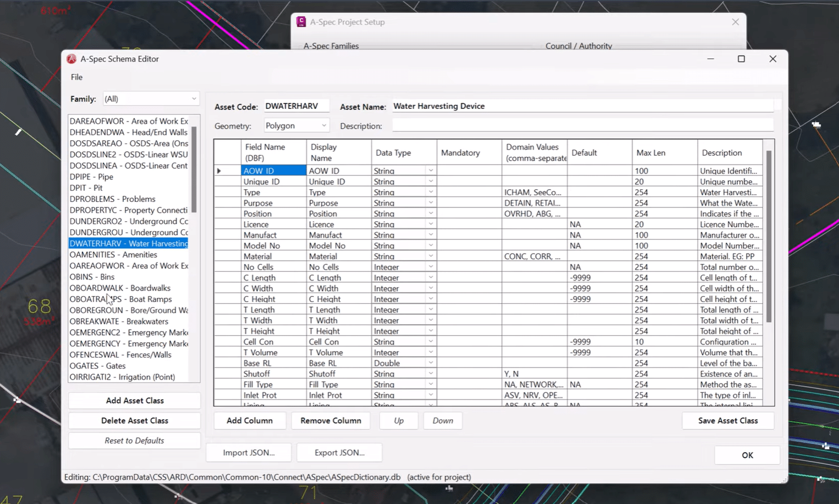Click Reset to Defaults
The image size is (839, 504).
click(x=134, y=441)
